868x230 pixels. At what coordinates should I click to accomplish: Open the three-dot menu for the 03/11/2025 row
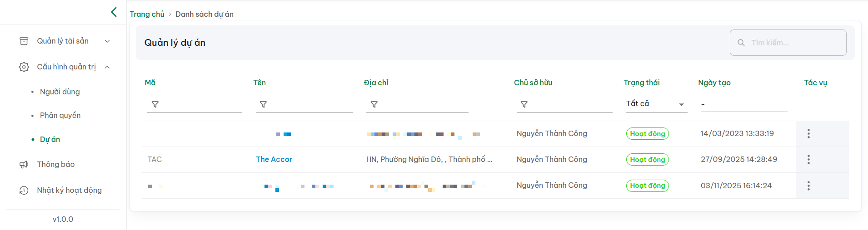click(x=808, y=186)
